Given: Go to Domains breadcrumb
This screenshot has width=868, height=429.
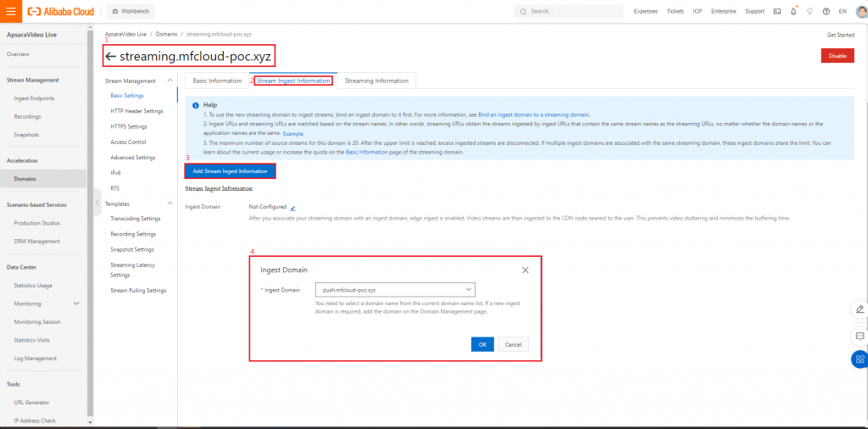Looking at the screenshot, I should tap(166, 34).
